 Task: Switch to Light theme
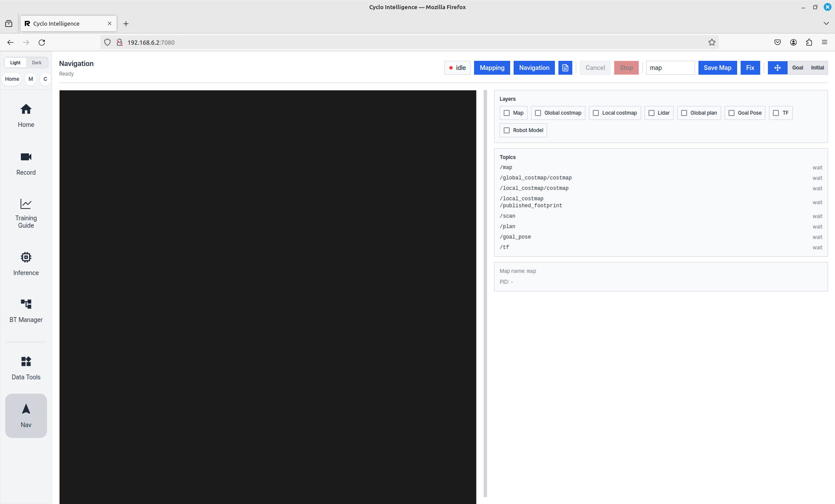(x=15, y=63)
